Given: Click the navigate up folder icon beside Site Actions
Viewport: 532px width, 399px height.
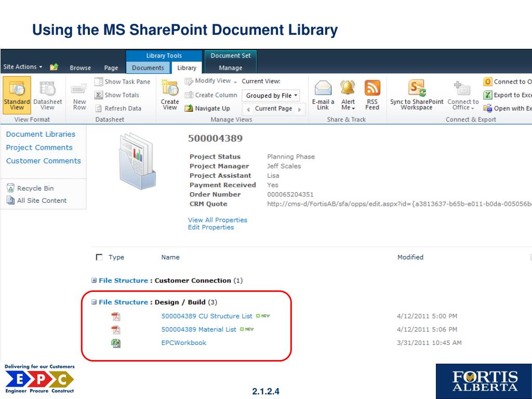Looking at the screenshot, I should [x=54, y=67].
